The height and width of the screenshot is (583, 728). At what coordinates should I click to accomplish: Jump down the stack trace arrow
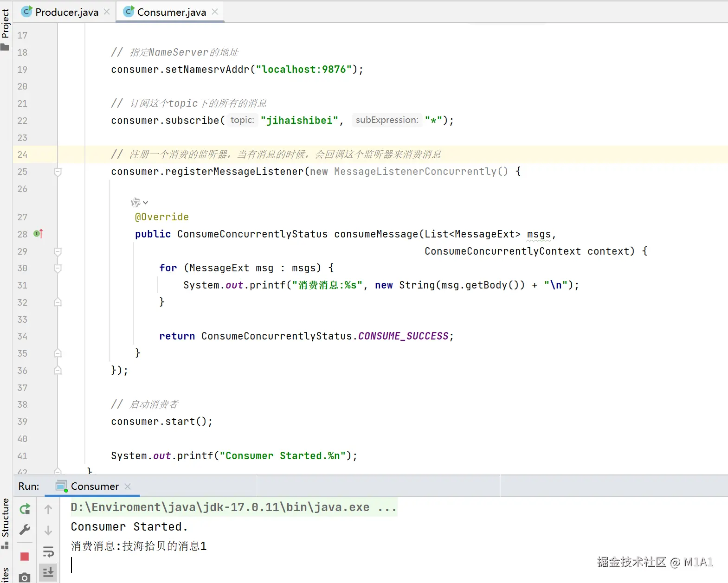[48, 530]
